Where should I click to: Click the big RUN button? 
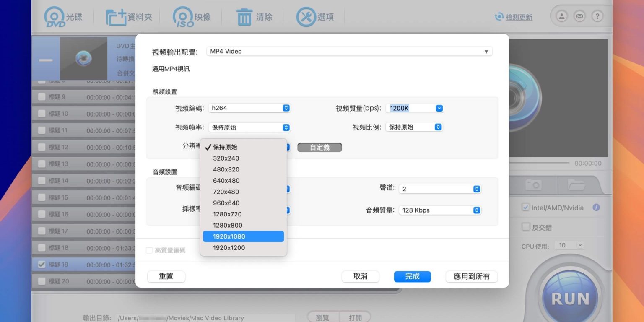[570, 299]
